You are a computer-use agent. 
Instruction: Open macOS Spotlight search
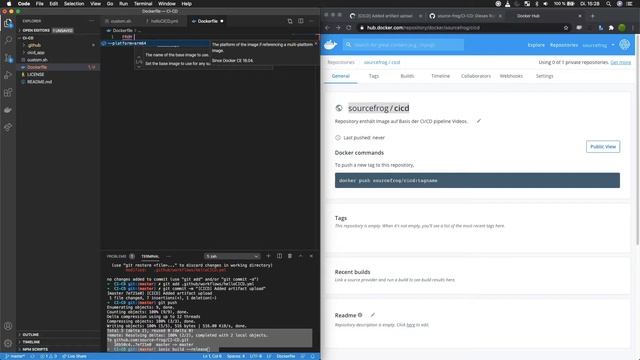click(x=609, y=4)
